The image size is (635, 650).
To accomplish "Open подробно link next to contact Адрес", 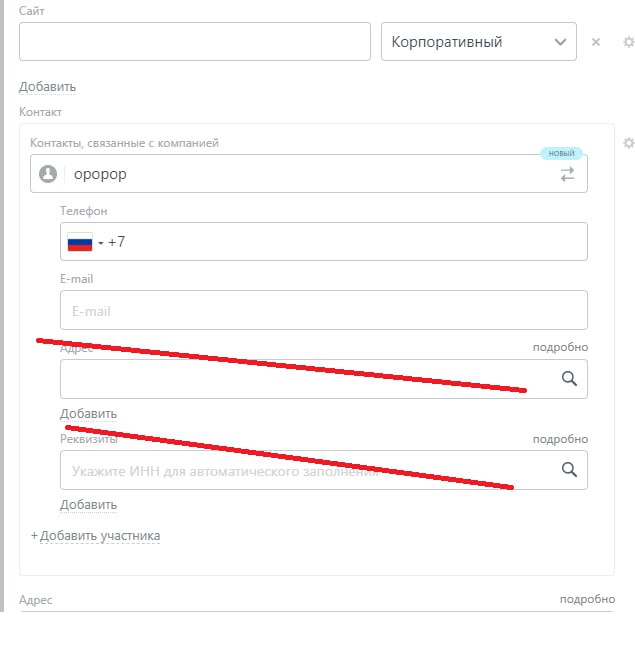I will [x=560, y=347].
